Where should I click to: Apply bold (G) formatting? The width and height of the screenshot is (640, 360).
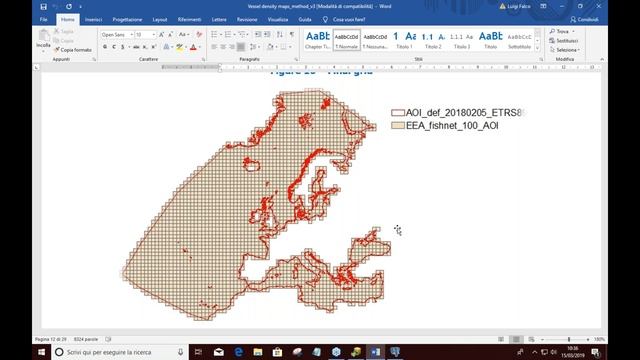coord(105,47)
